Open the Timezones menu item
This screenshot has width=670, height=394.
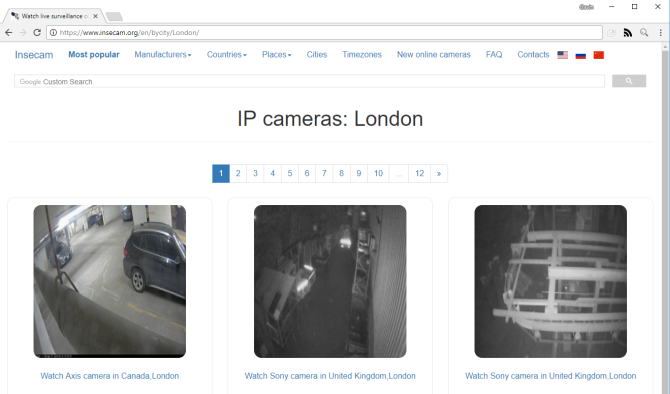pyautogui.click(x=362, y=55)
